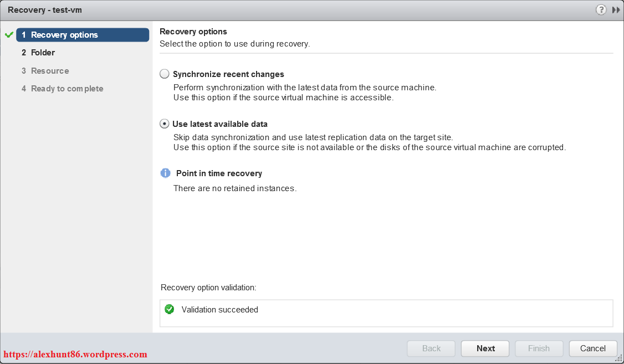
Task: Cancel the recovery wizard
Action: click(x=592, y=348)
